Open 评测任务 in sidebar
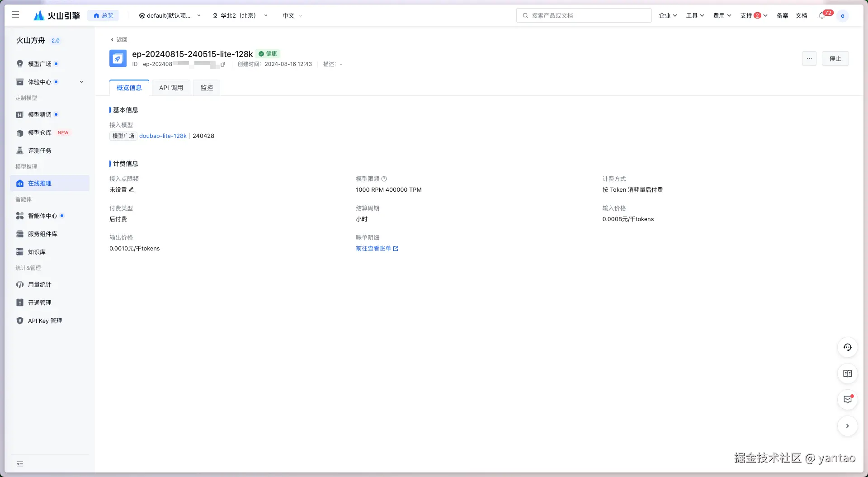The image size is (868, 477). coord(50,151)
